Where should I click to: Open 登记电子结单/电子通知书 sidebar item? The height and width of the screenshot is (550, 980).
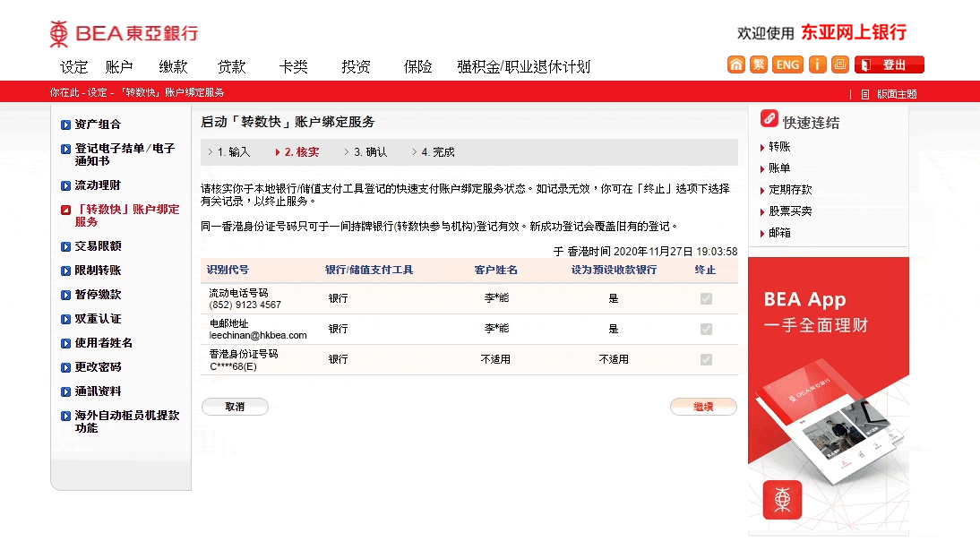click(x=124, y=154)
